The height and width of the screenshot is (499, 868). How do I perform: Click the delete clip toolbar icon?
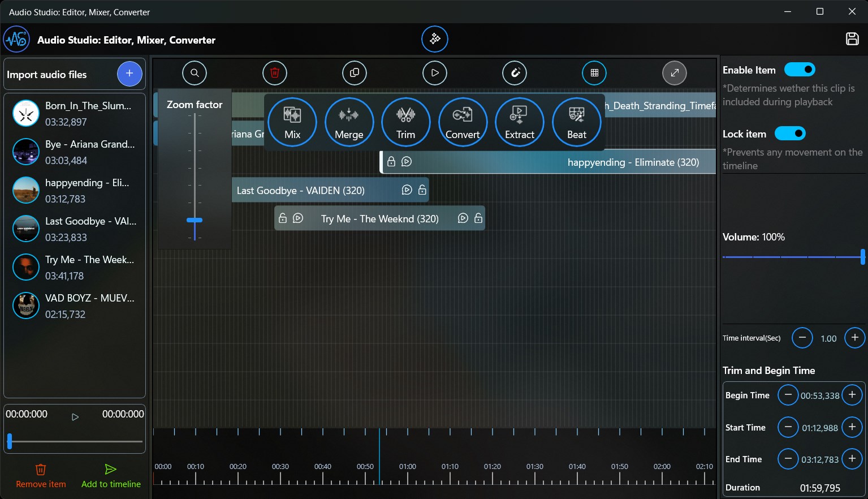point(274,72)
